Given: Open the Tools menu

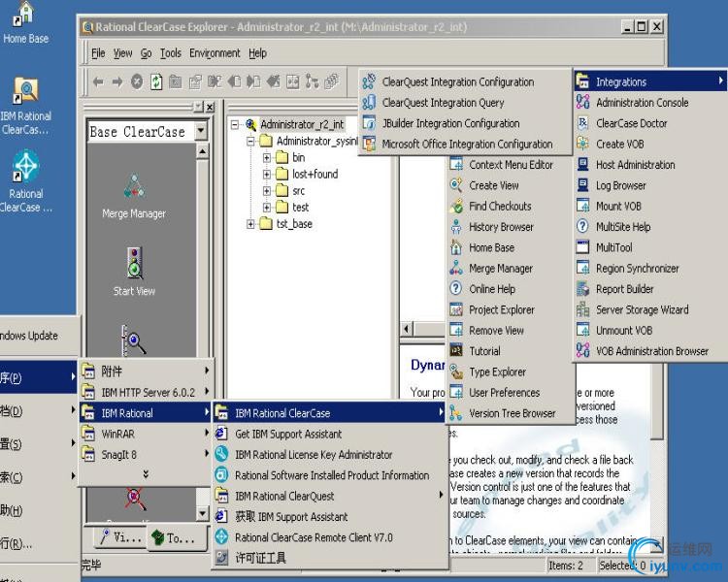Looking at the screenshot, I should (x=171, y=53).
